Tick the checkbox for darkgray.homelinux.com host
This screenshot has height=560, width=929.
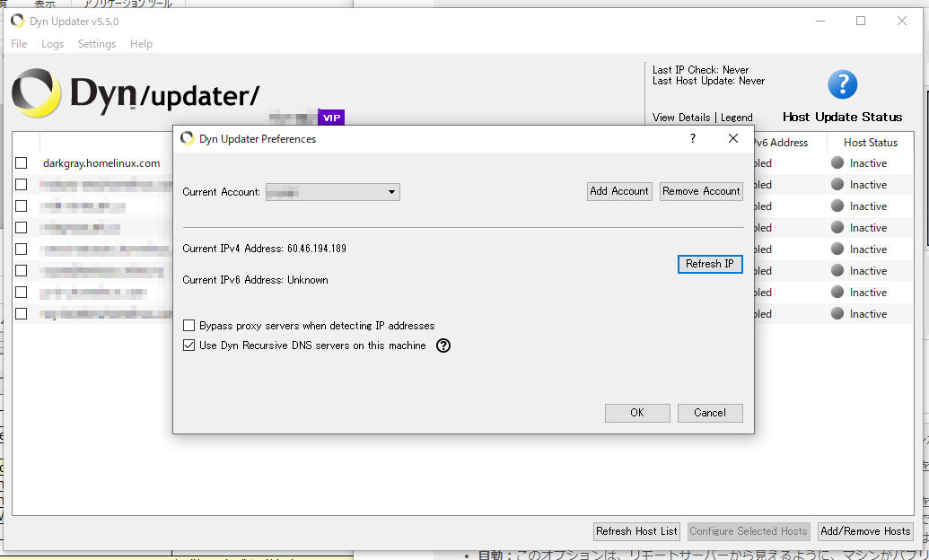point(22,163)
